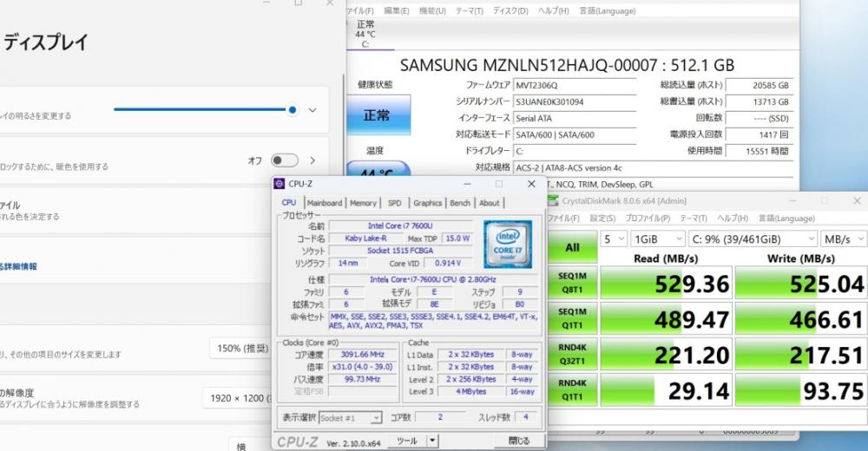Select the C: drive 正常 44 °C entry
This screenshot has height=451, width=868.
(365, 34)
